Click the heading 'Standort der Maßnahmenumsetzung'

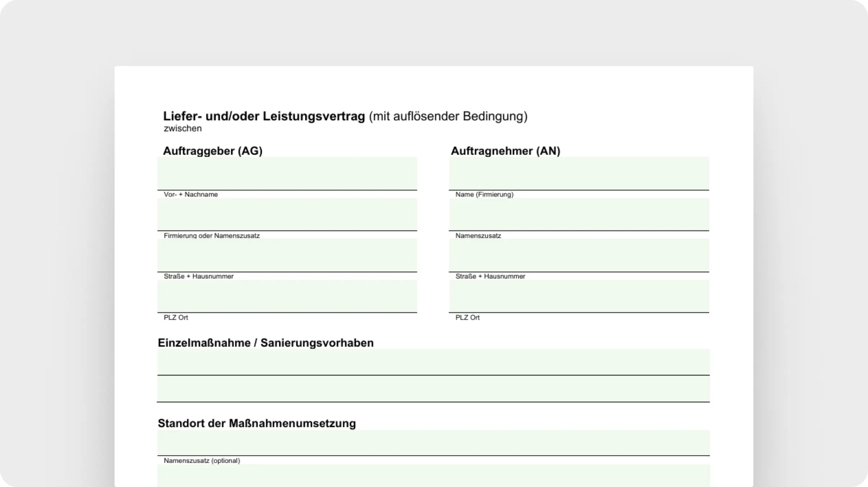pos(257,423)
